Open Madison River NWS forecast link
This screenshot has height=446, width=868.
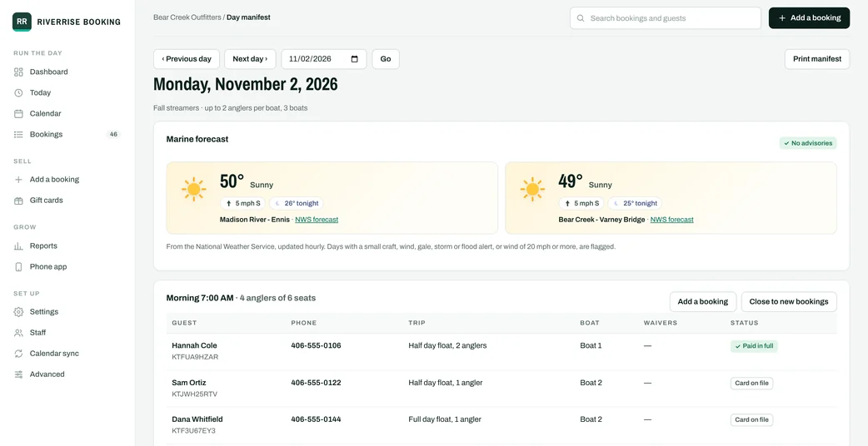click(317, 220)
